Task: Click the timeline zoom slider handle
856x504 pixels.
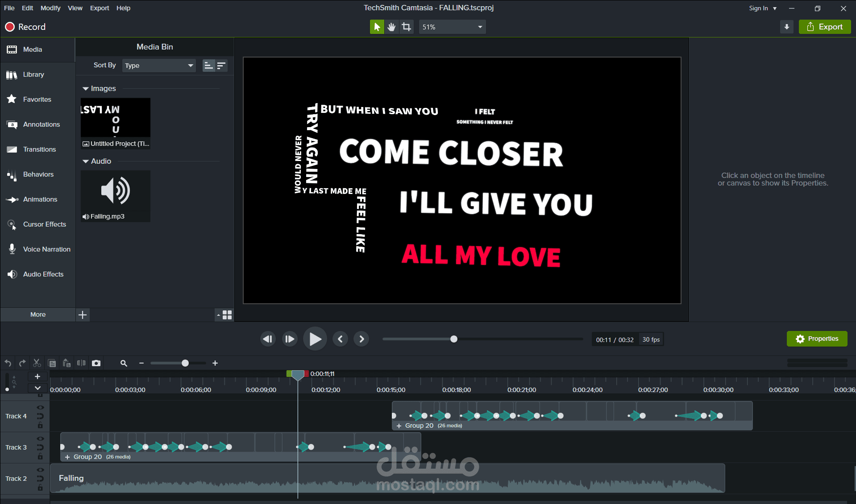Action: pyautogui.click(x=185, y=363)
